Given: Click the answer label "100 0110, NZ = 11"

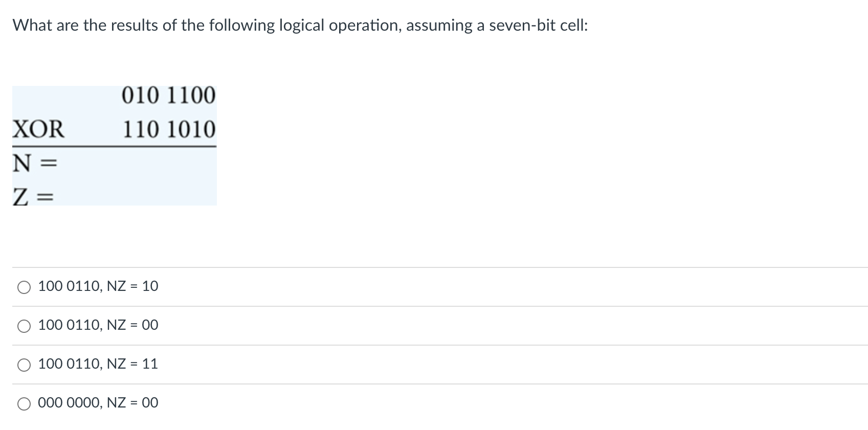Looking at the screenshot, I should (98, 364).
